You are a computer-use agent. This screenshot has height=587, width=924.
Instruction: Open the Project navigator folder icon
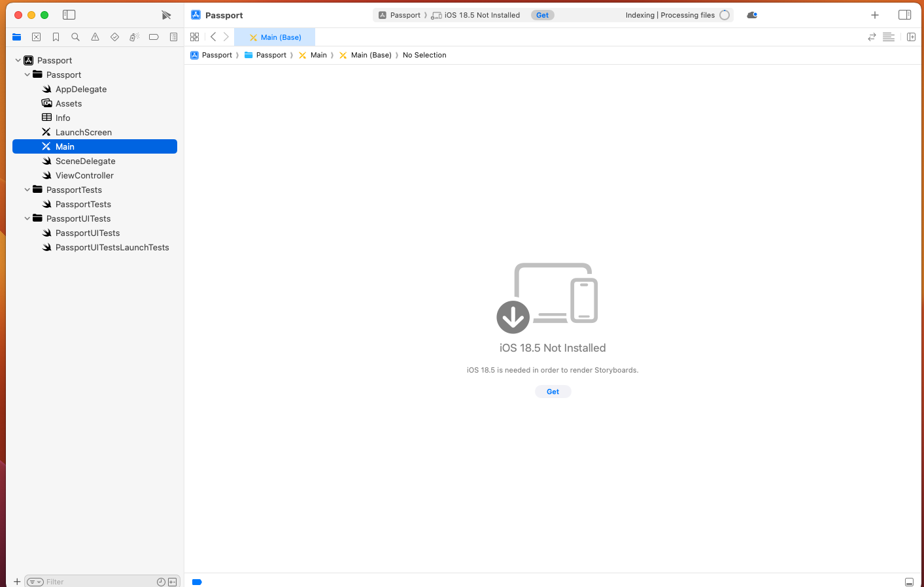(17, 37)
